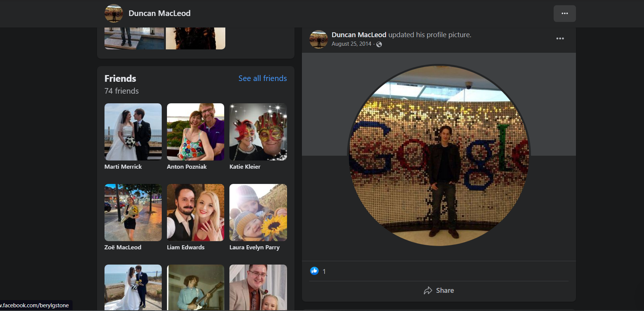Screen dimensions: 644x311
Task: Click the 74 friends count text
Action: pos(122,91)
